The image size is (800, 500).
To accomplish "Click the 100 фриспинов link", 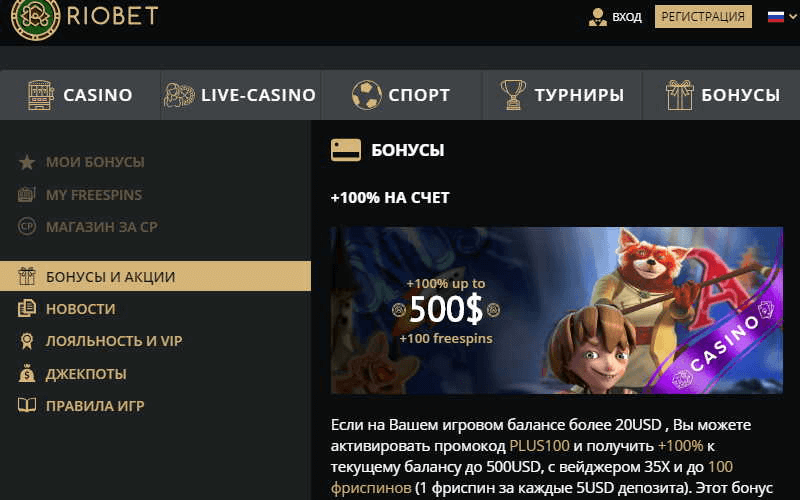I will pos(531,477).
